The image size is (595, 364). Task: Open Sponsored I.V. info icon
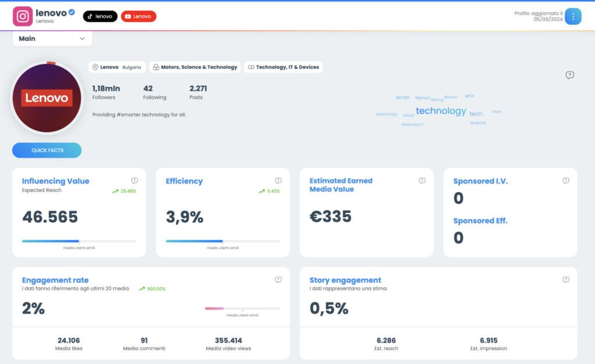point(566,181)
